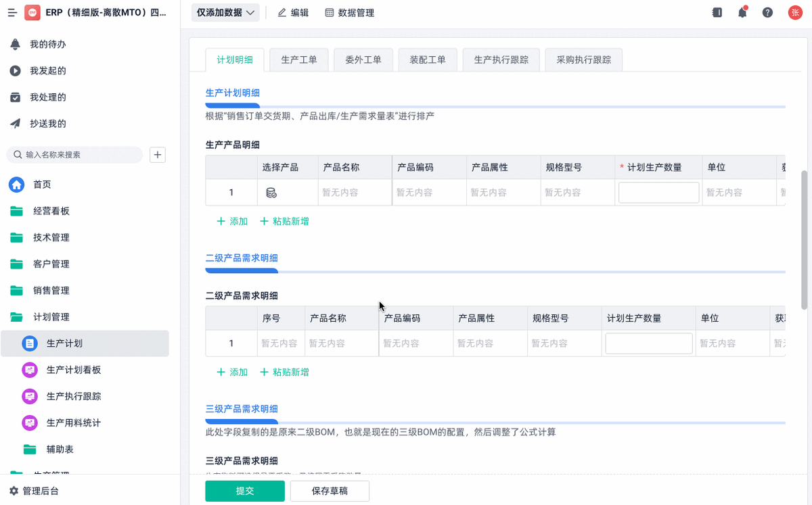Click the 编辑 pencil button

pos(293,13)
